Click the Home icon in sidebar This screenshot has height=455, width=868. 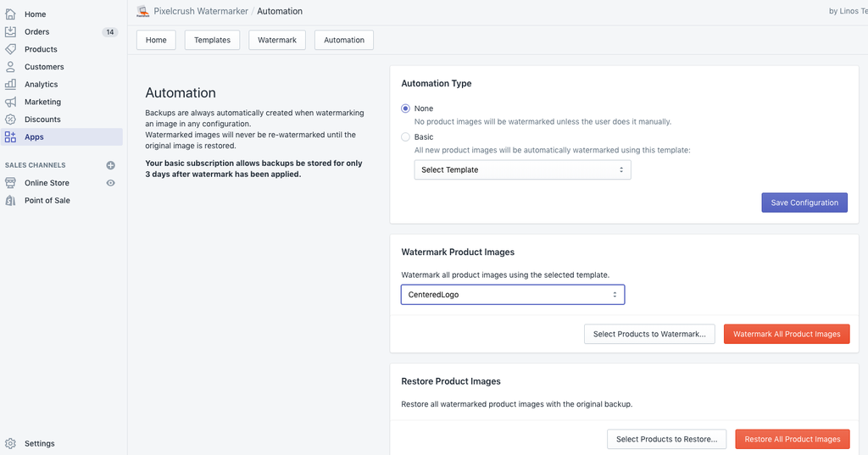click(x=10, y=14)
